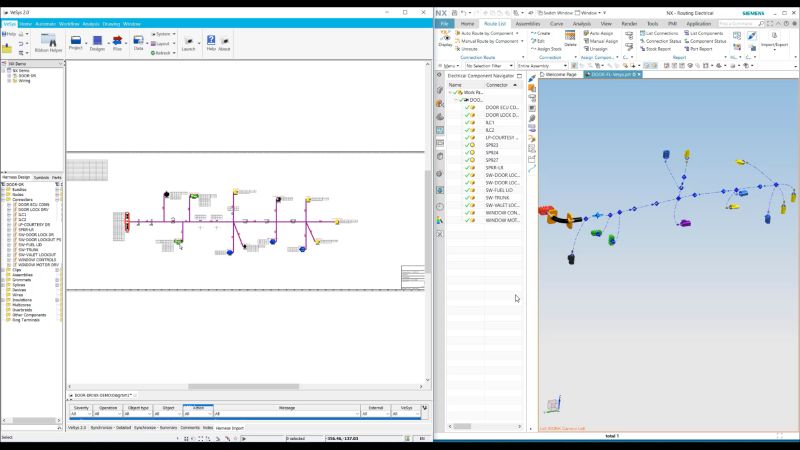This screenshot has height=450, width=800.
Task: Click Auto Assign in NX ribbon
Action: coord(598,33)
